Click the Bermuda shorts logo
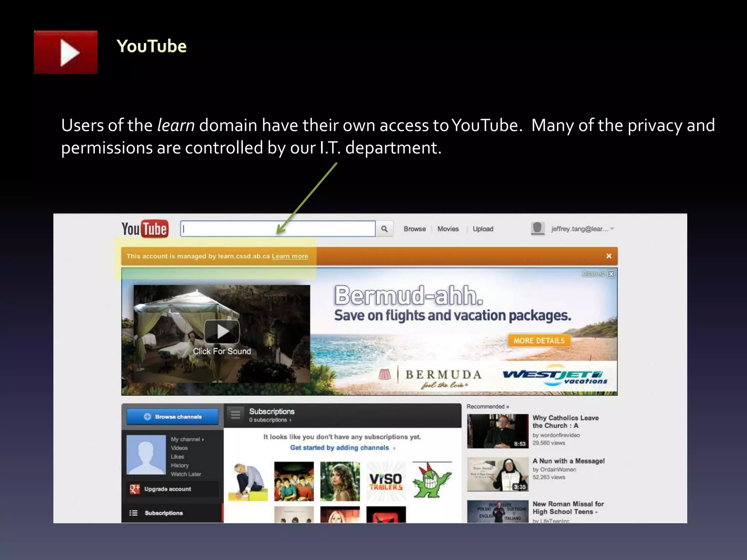 [x=385, y=374]
